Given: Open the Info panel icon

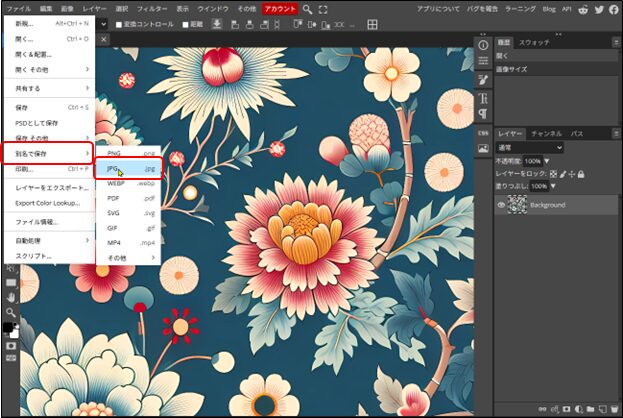Looking at the screenshot, I should coord(483,45).
